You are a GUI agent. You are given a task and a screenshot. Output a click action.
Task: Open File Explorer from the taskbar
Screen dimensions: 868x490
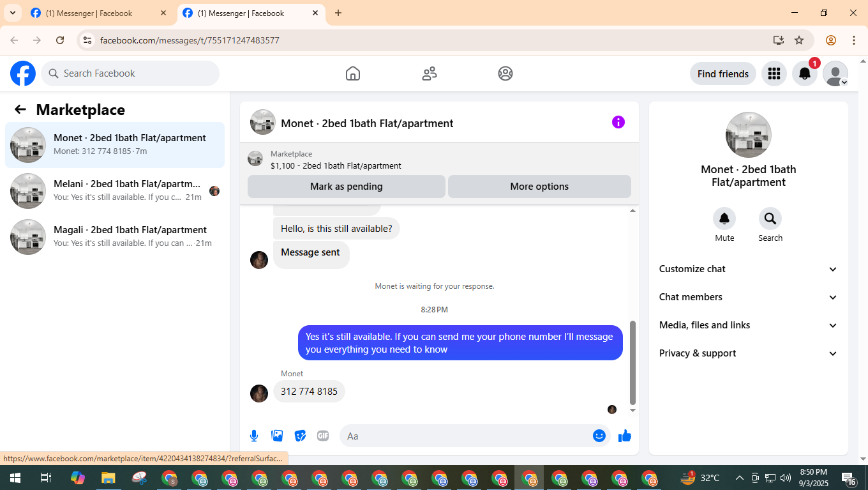click(x=108, y=478)
